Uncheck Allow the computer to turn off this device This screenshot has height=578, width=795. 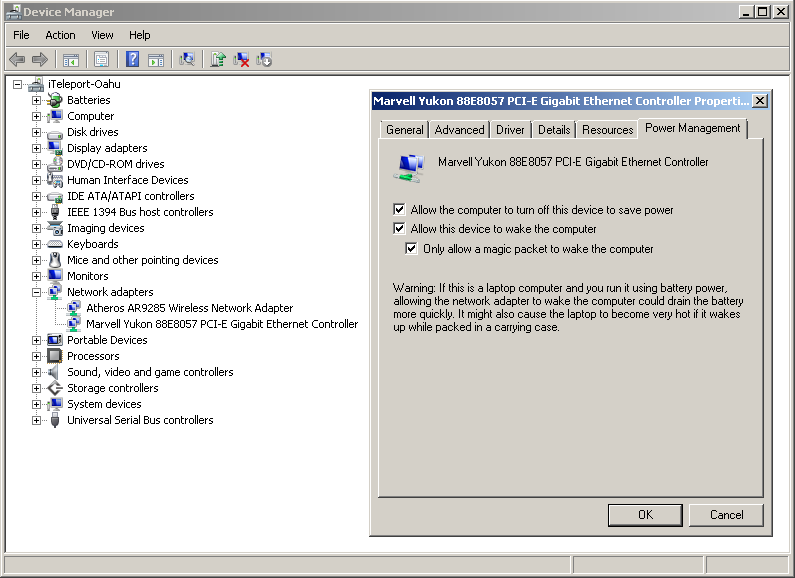point(399,209)
